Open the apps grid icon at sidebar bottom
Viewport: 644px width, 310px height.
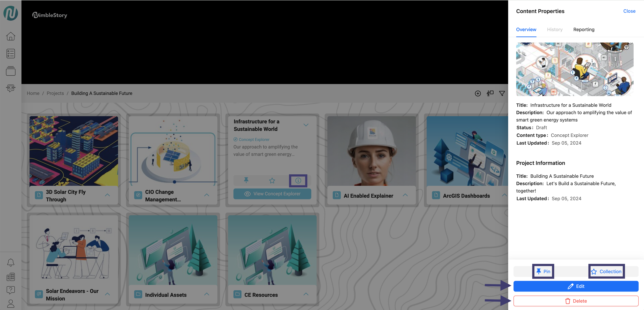(11, 277)
